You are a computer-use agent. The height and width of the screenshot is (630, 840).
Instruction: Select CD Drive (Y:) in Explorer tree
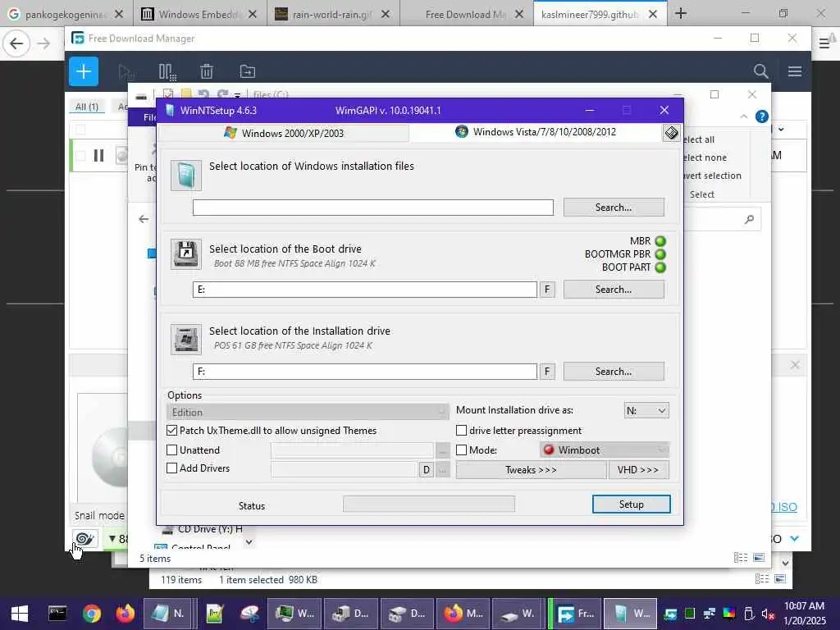(203, 529)
